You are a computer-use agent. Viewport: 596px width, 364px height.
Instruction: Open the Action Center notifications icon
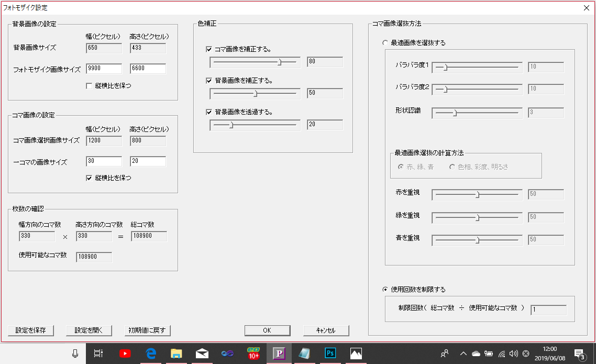580,355
